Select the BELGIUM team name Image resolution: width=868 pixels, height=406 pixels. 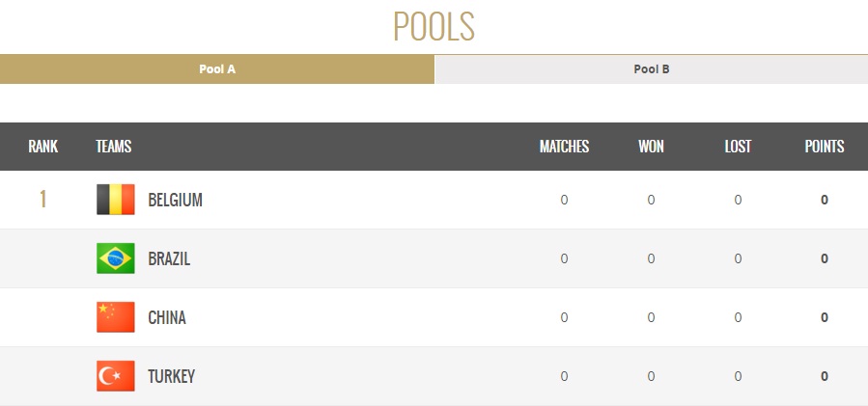point(175,201)
